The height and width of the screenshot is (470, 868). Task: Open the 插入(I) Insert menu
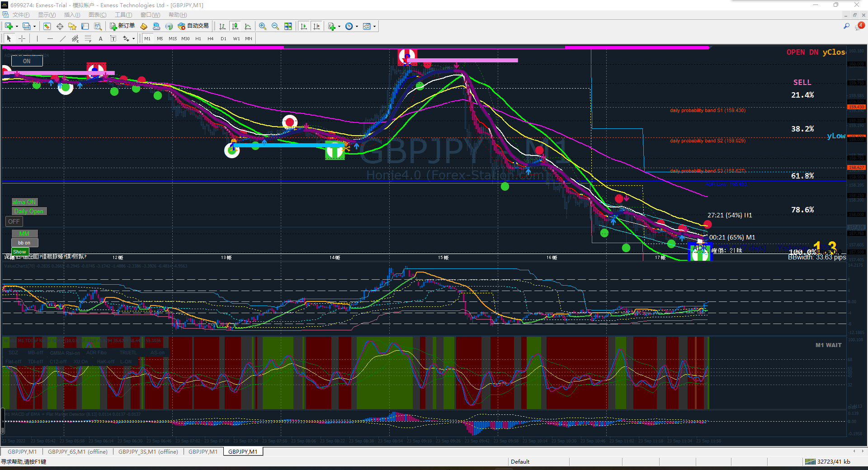(x=72, y=15)
